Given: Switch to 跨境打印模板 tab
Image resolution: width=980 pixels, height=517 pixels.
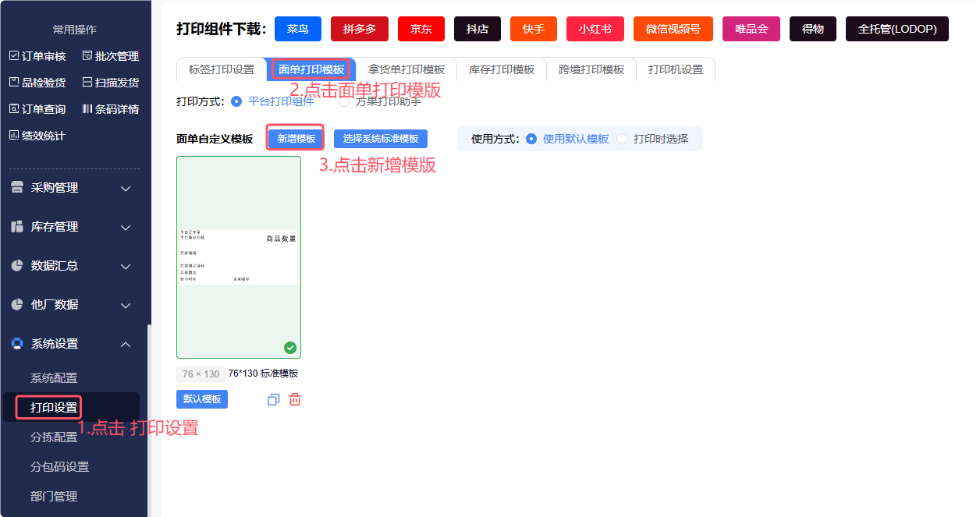Looking at the screenshot, I should pos(591,69).
